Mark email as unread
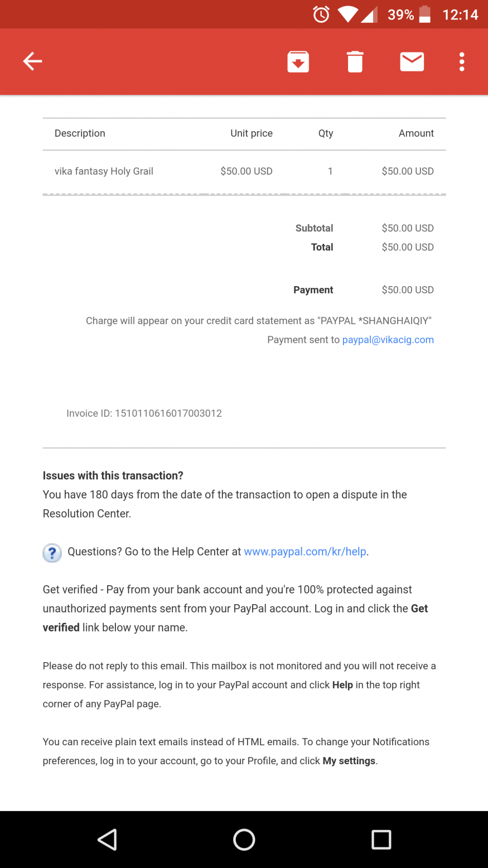Image resolution: width=488 pixels, height=868 pixels. click(412, 61)
